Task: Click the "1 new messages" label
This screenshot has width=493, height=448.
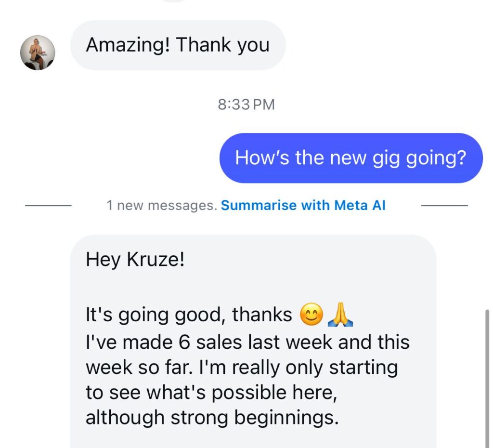Action: [162, 205]
